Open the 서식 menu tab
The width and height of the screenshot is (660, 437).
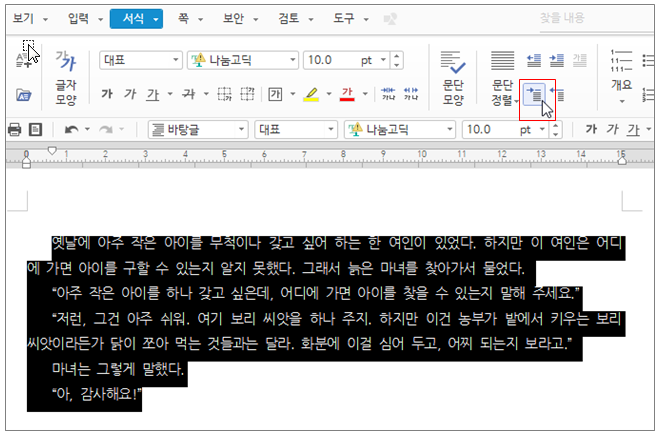136,19
